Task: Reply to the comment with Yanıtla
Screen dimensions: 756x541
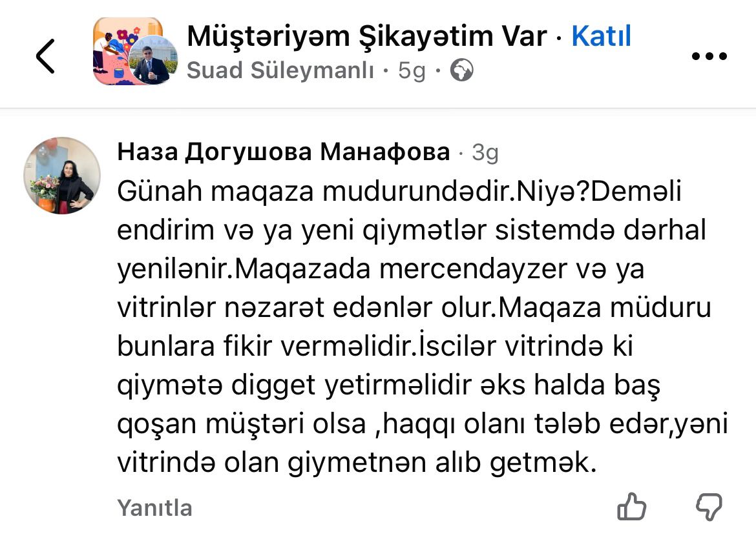Action: pos(154,508)
